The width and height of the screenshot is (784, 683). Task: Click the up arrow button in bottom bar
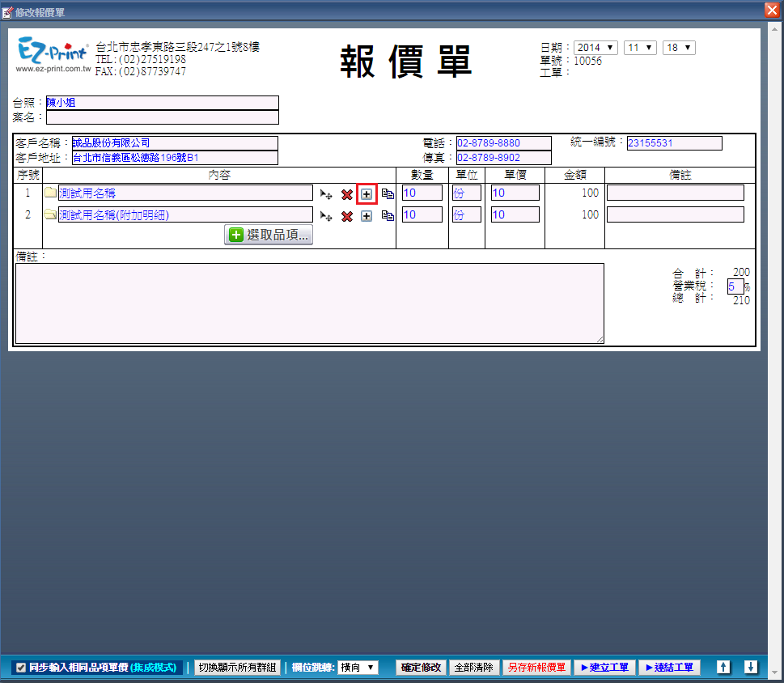724,668
